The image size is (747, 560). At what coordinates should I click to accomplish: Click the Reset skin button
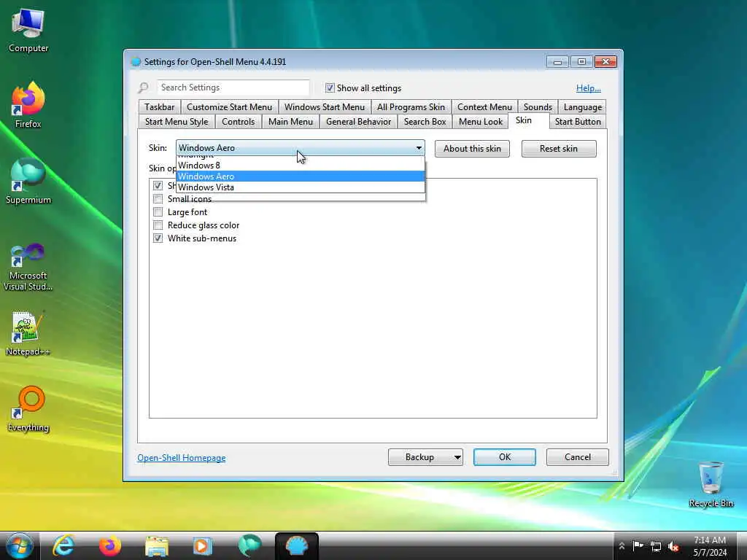pyautogui.click(x=559, y=149)
